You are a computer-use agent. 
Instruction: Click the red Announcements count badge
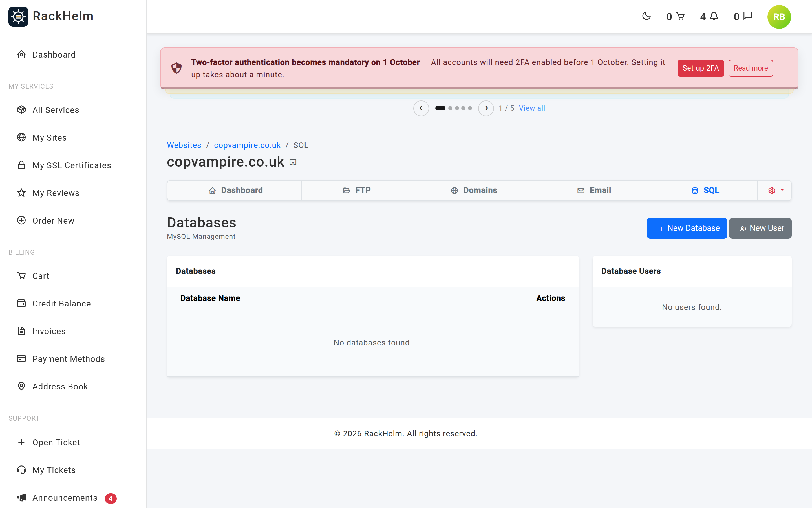click(x=111, y=498)
